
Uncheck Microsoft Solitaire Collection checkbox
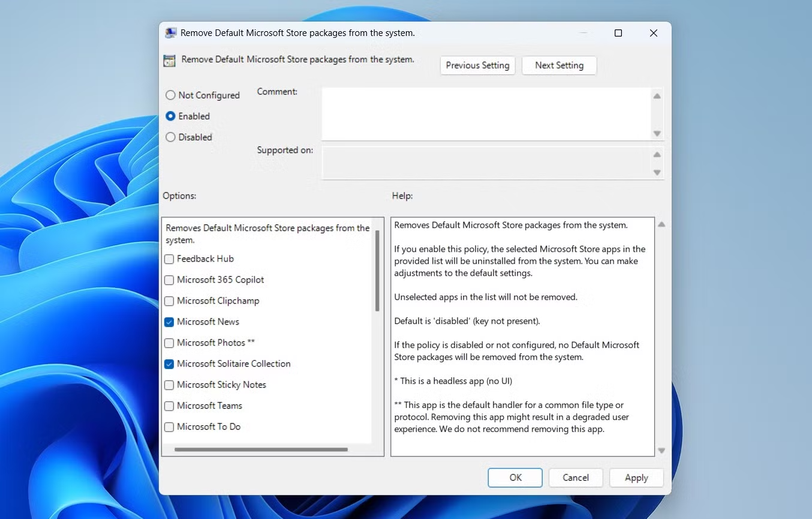coord(169,364)
